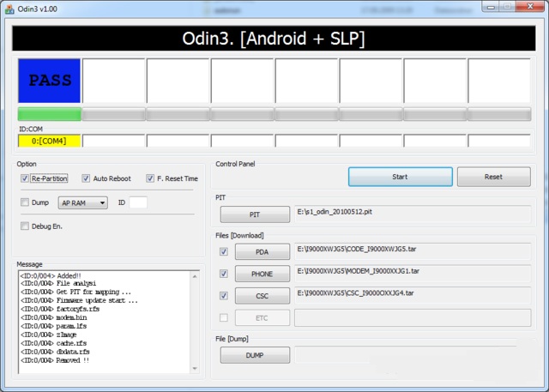This screenshot has width=549, height=392.
Task: Click the File Dump path field
Action: pyautogui.click(x=406, y=355)
